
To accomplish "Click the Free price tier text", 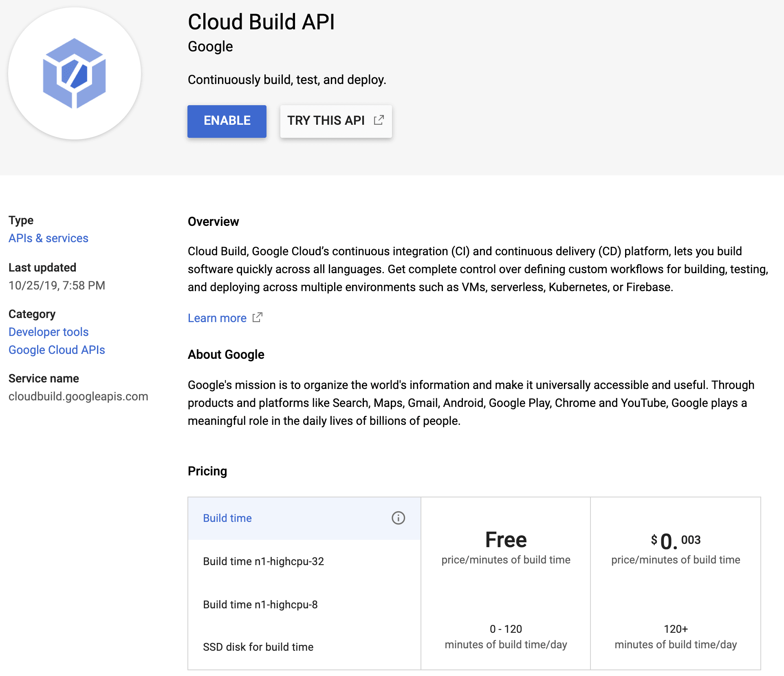I will [x=506, y=540].
